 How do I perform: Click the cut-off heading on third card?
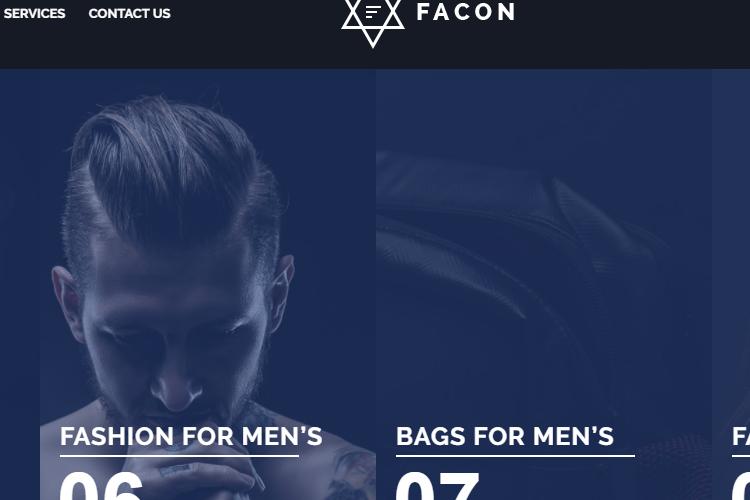click(x=741, y=436)
